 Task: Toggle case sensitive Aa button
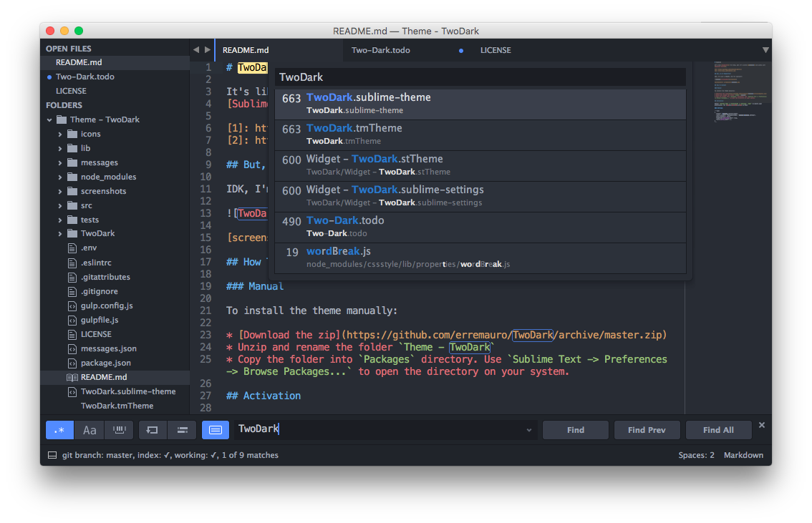coord(90,430)
